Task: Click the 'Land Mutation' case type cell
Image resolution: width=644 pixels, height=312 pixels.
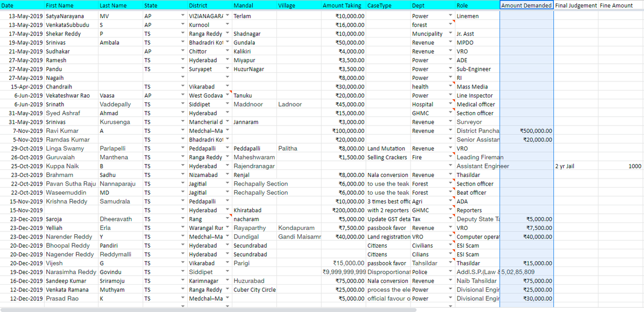Action: click(x=388, y=148)
